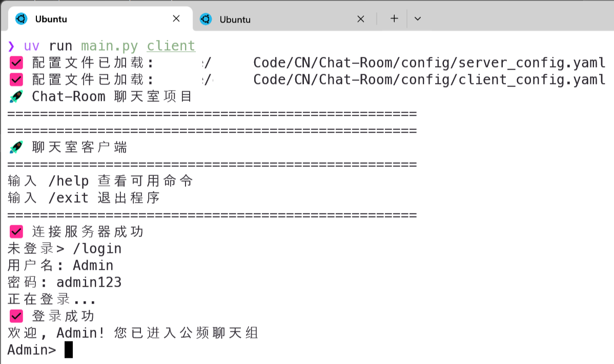
Task: Close the second Ubuntu tab
Action: tap(361, 19)
